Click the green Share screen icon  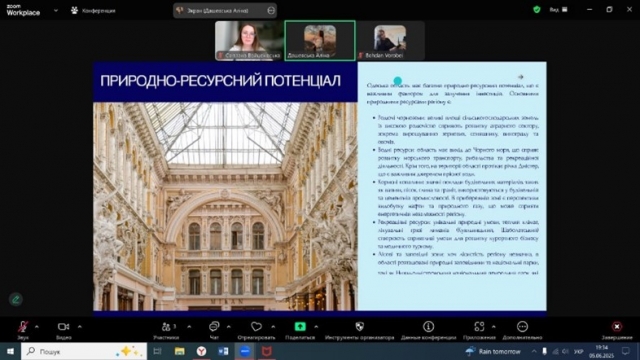point(300,327)
